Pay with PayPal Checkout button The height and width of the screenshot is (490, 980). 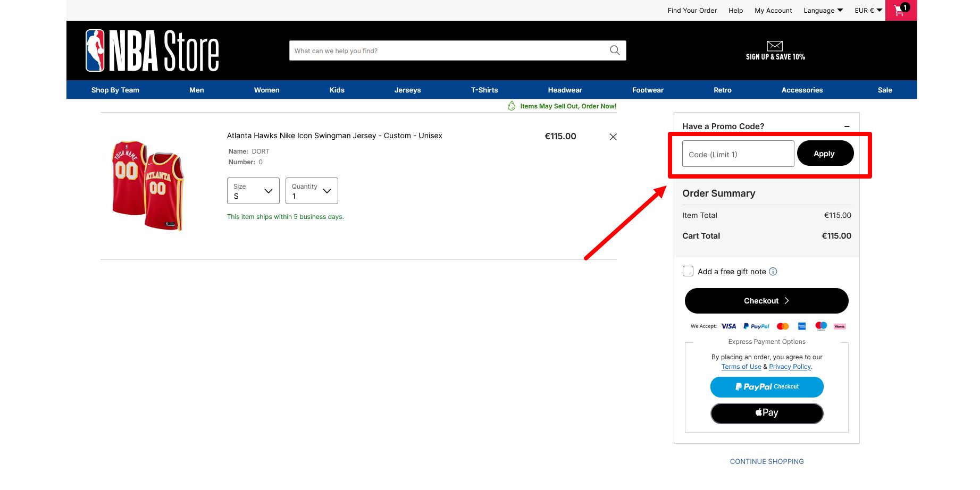click(767, 387)
